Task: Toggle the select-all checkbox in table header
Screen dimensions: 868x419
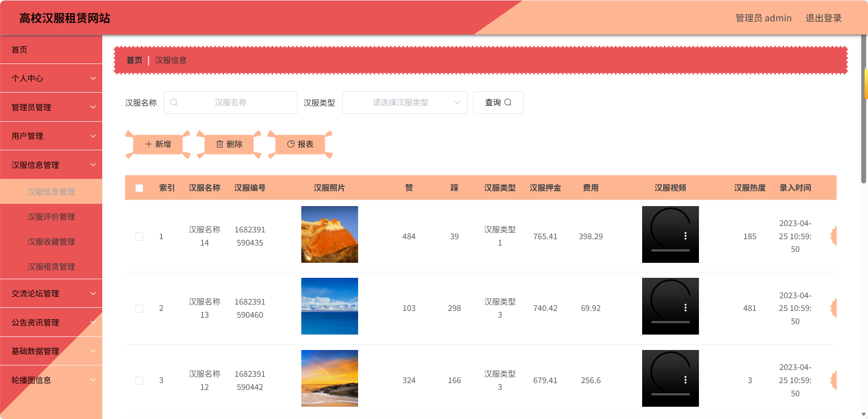Action: 140,188
